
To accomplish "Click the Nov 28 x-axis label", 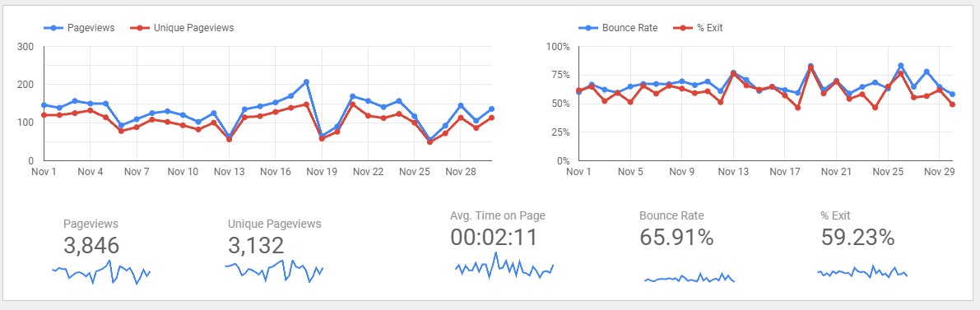I will tap(462, 171).
